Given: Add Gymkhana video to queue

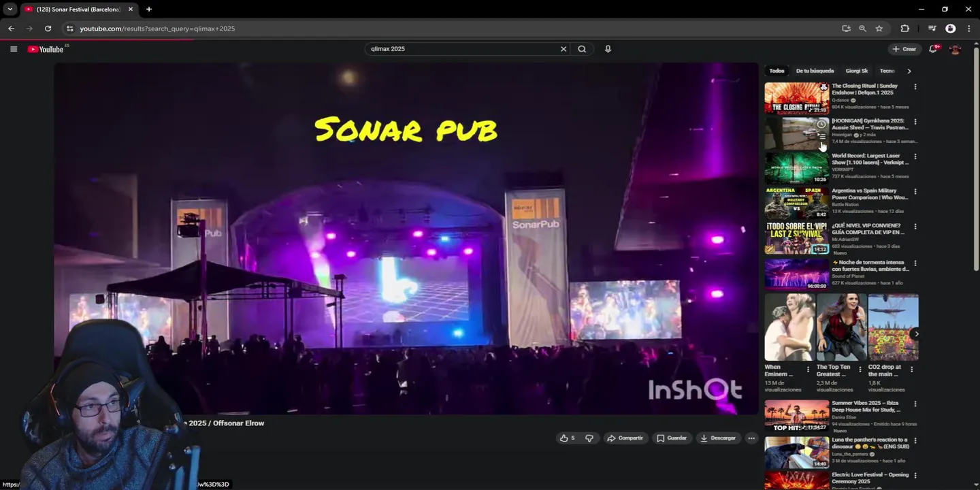Looking at the screenshot, I should click(x=821, y=137).
